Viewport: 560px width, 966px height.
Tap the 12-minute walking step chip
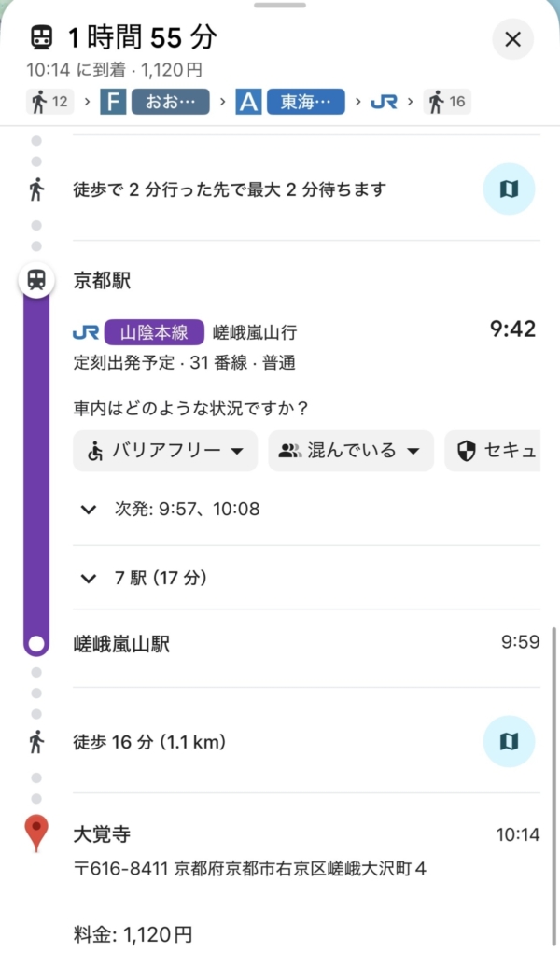pos(50,102)
